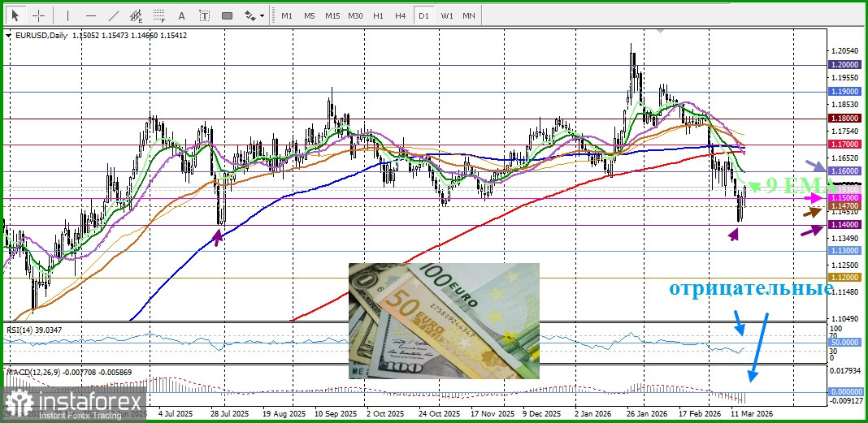868x423 pixels.
Task: Click the M15 timeframe button
Action: click(332, 15)
